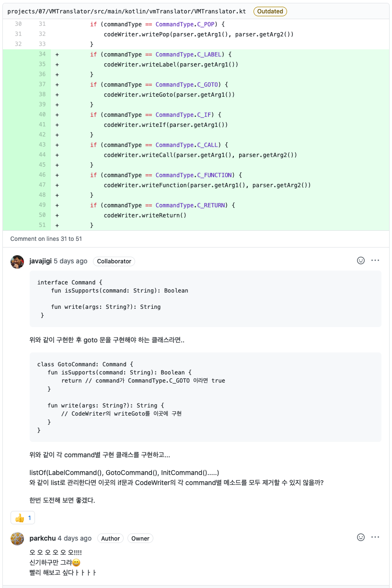This screenshot has width=392, height=588.
Task: Click the plus marker on line 43
Action: (x=58, y=145)
